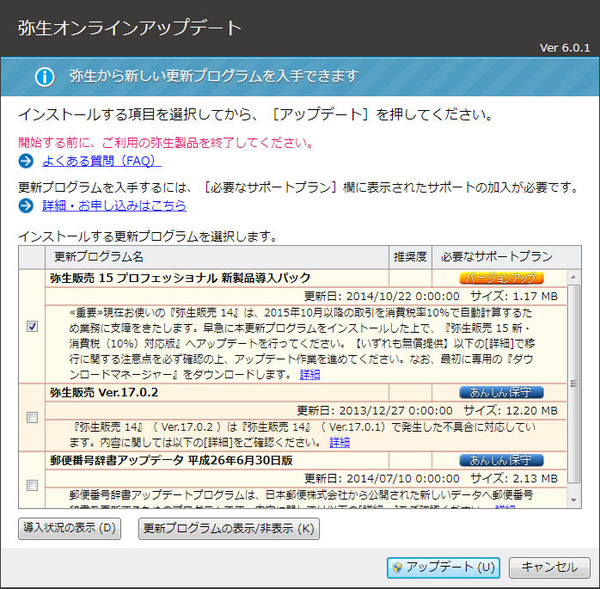Click 更新プログラムの表示/非表示 (K) button
Image resolution: width=600 pixels, height=589 pixels.
(229, 529)
